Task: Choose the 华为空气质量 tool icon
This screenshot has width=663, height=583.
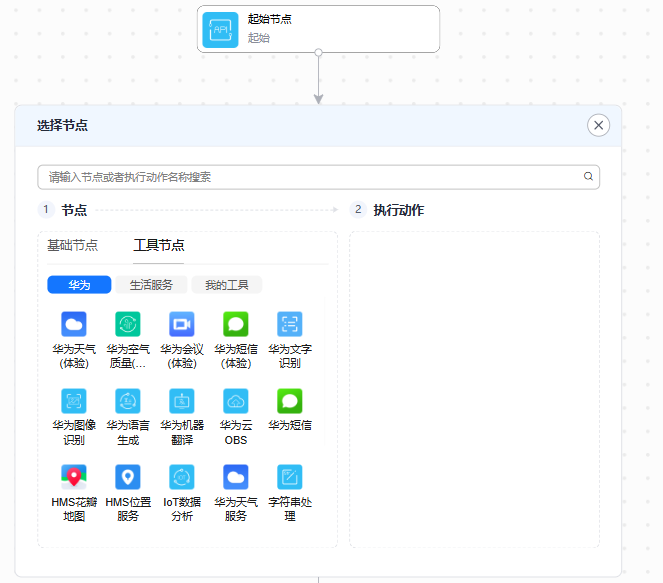Action: [128, 324]
